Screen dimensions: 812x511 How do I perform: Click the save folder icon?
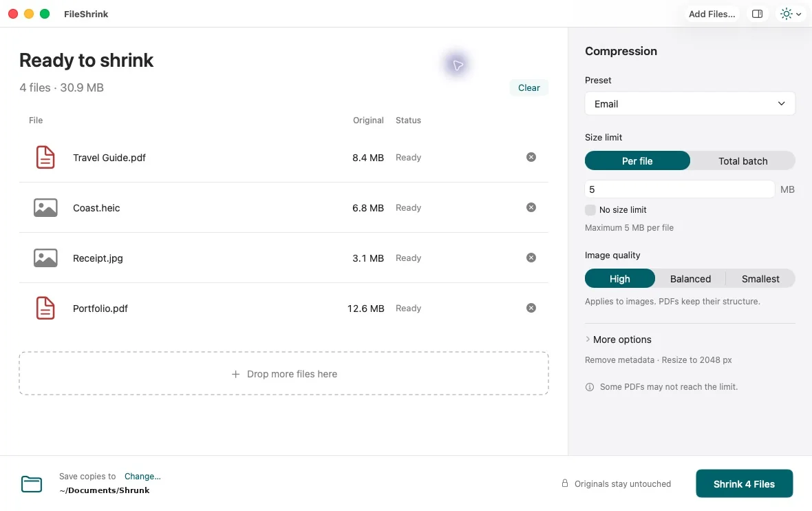pyautogui.click(x=32, y=483)
